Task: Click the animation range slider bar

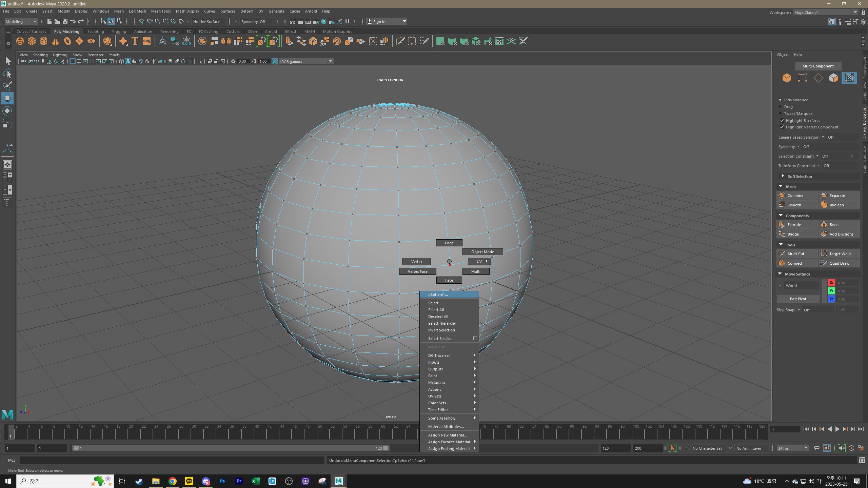Action: click(x=231, y=448)
